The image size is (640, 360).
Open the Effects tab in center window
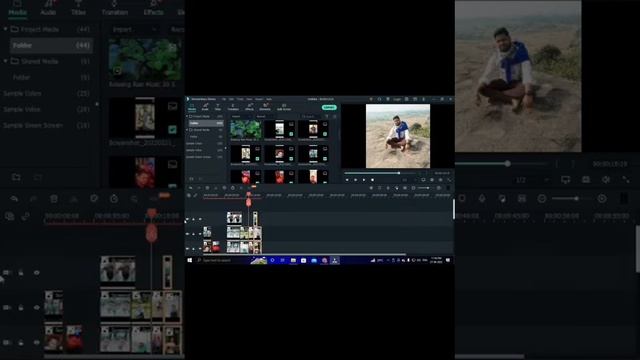click(x=249, y=107)
